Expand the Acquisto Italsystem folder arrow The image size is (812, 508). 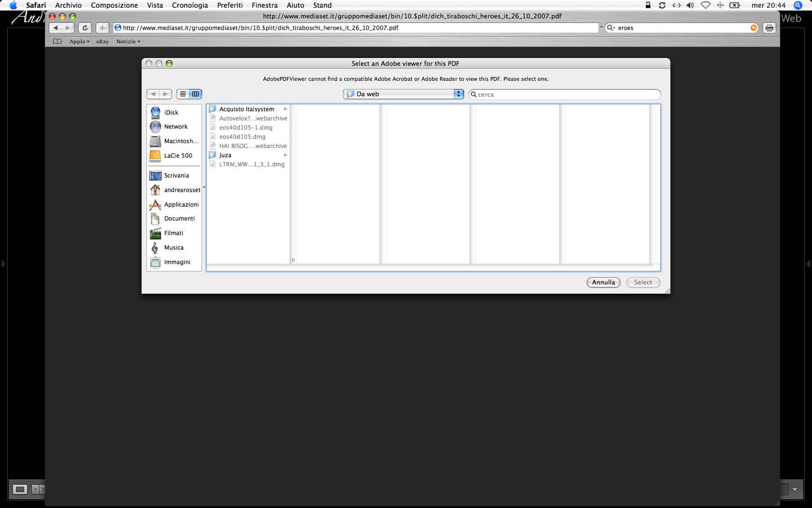point(286,109)
